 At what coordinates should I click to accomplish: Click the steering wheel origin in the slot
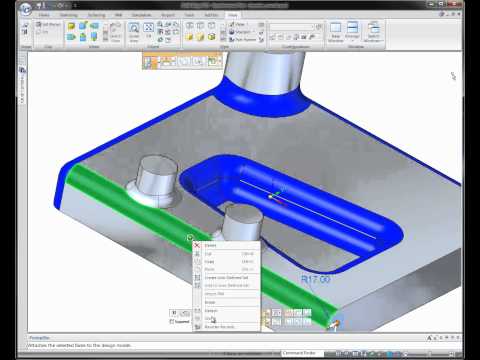pos(270,197)
